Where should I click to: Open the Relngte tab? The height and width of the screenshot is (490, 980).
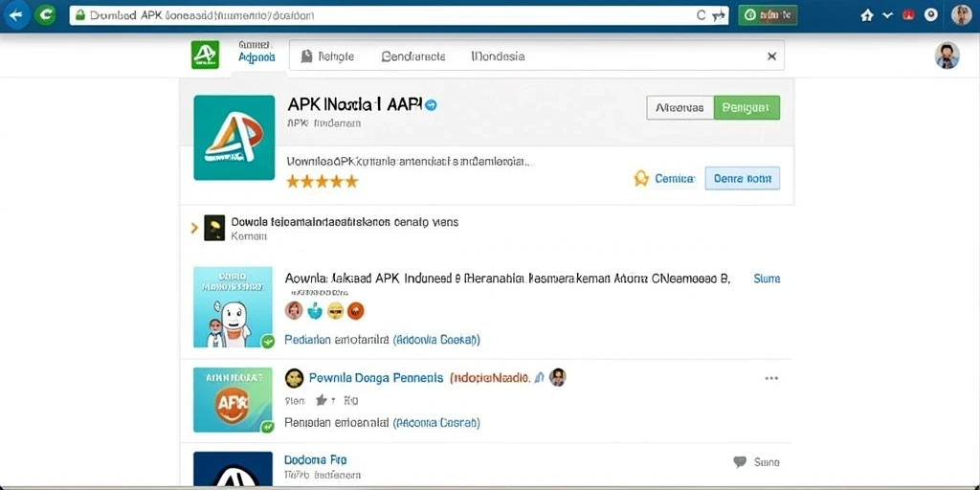click(x=336, y=56)
